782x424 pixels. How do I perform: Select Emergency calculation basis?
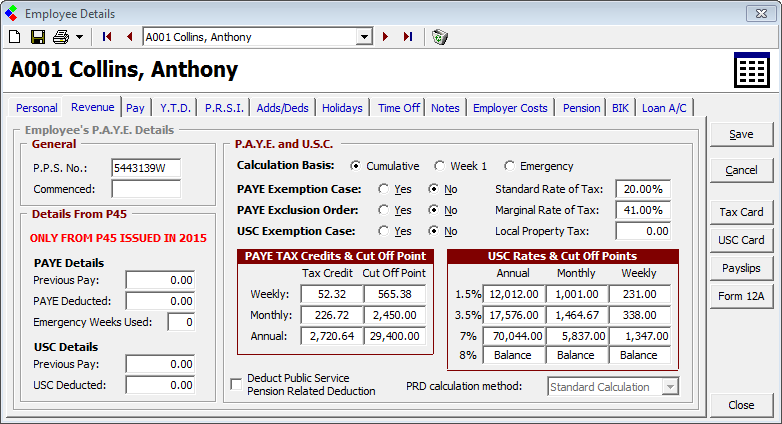pos(510,166)
